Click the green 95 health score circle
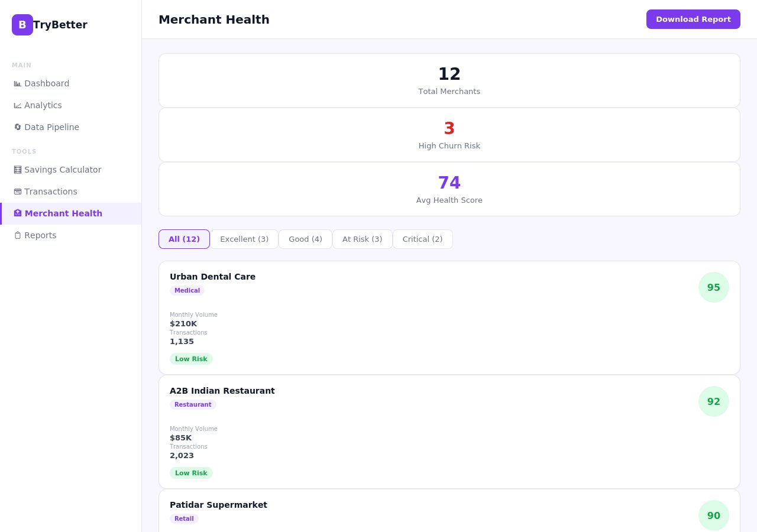Image resolution: width=757 pixels, height=532 pixels. [x=714, y=287]
